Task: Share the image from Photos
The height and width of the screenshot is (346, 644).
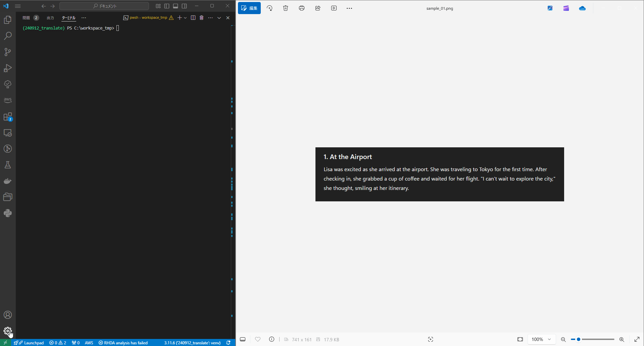Action: [x=318, y=8]
